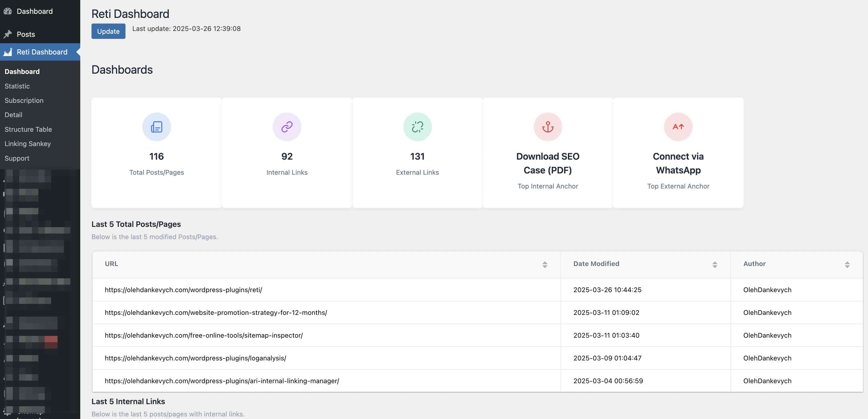Click the WhatsApp card A-arrow icon
This screenshot has height=419, width=868.
click(x=678, y=127)
